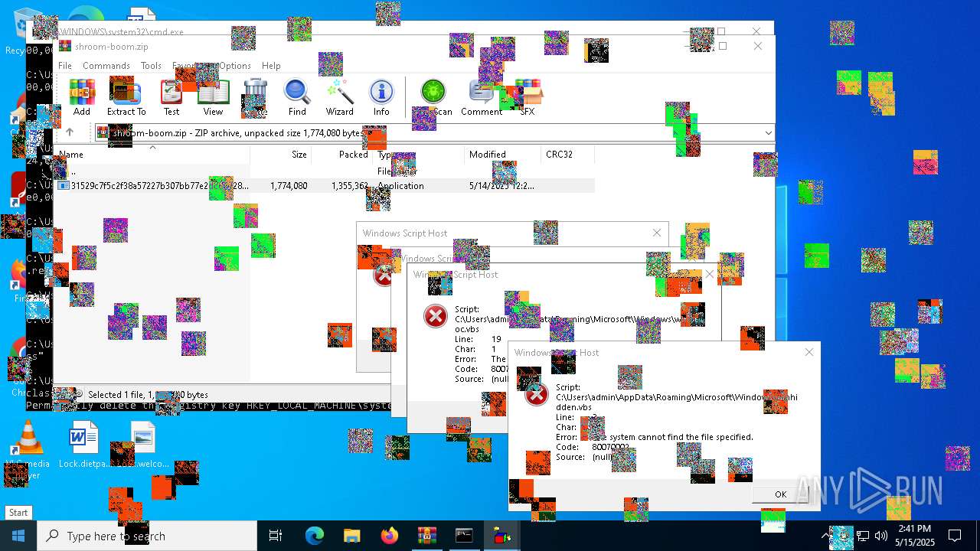
Task: Click the SFX toolbar icon
Action: pos(528,97)
